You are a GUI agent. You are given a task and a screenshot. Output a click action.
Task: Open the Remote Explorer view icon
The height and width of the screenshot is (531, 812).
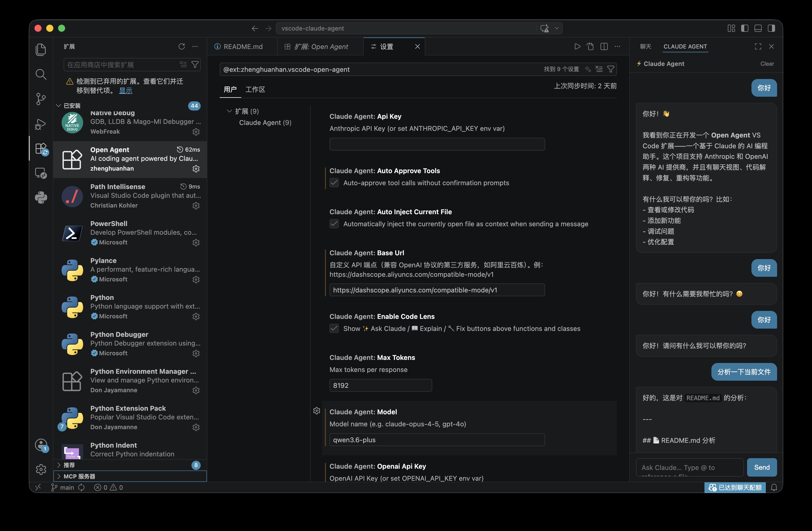[x=41, y=173]
